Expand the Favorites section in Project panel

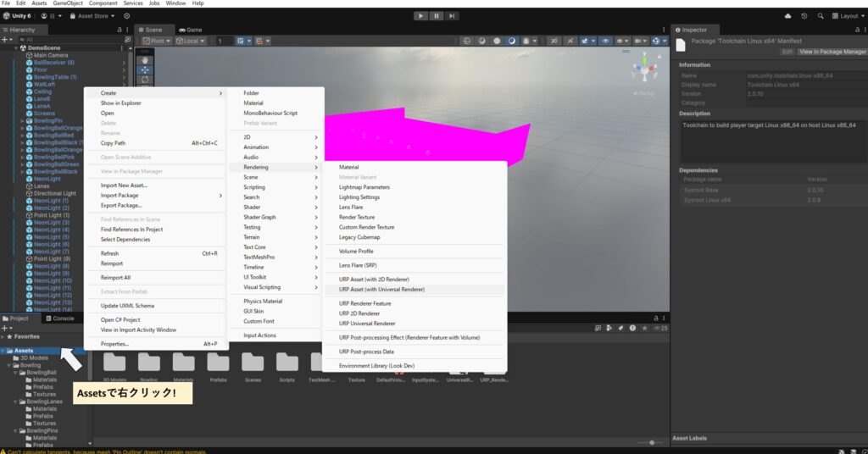(3, 336)
